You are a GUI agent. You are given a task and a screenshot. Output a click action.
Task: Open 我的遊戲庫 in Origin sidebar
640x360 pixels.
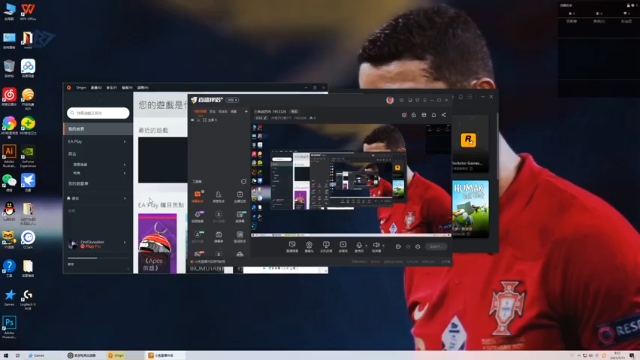[x=78, y=184]
